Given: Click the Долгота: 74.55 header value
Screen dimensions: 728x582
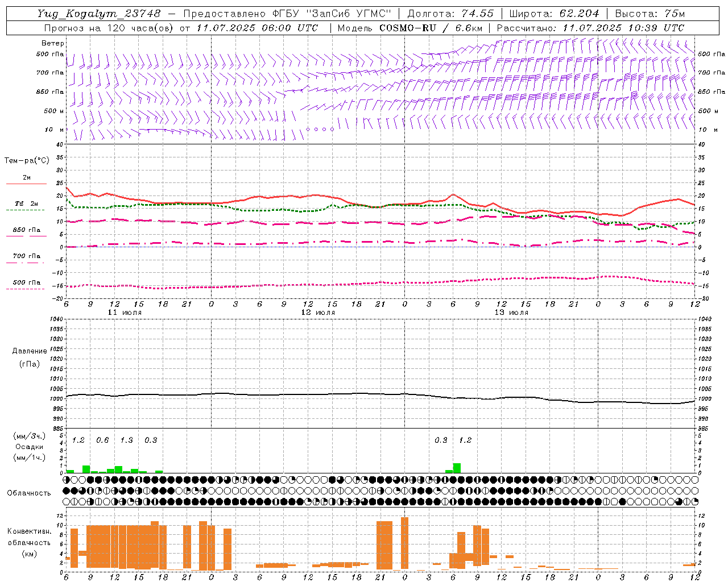Looking at the screenshot, I should tap(451, 14).
